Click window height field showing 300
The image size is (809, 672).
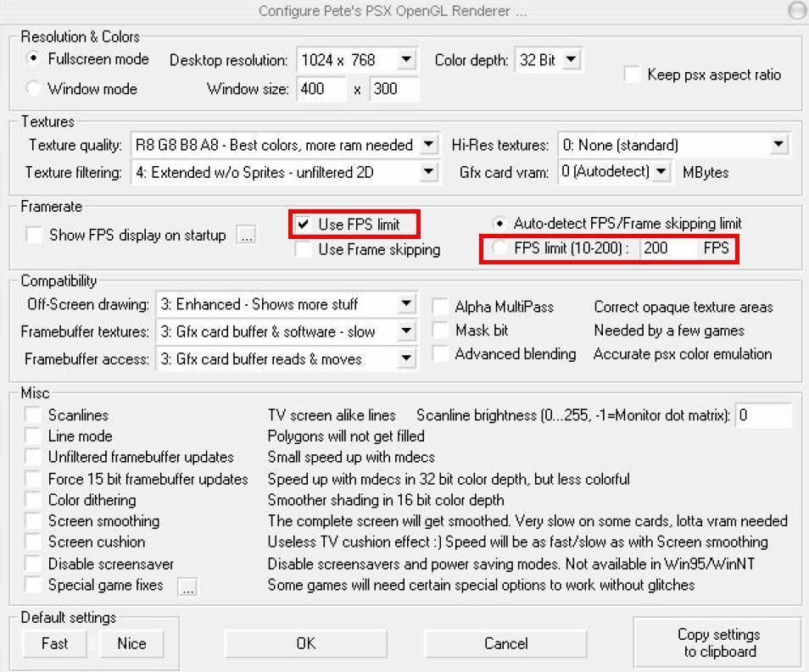click(x=394, y=89)
